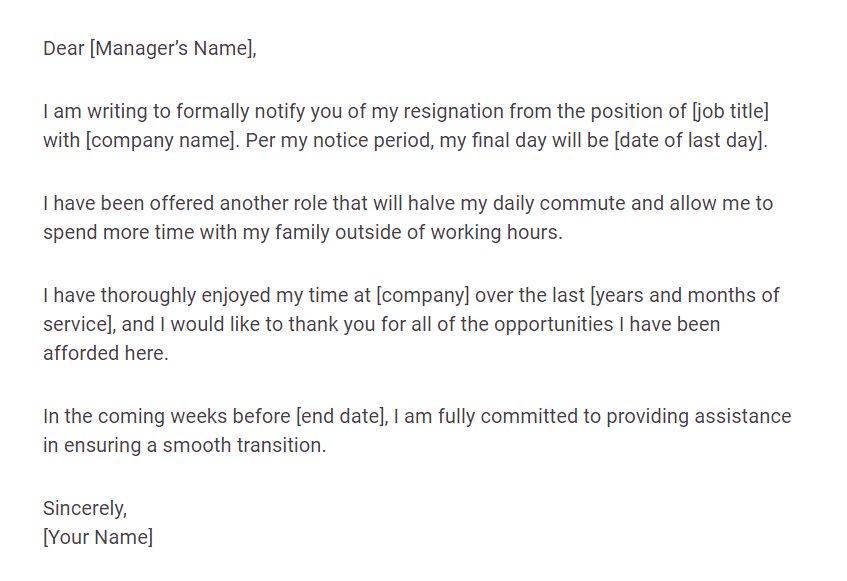Click the [job title] placeholder
This screenshot has height=581, width=847.
pos(730,111)
